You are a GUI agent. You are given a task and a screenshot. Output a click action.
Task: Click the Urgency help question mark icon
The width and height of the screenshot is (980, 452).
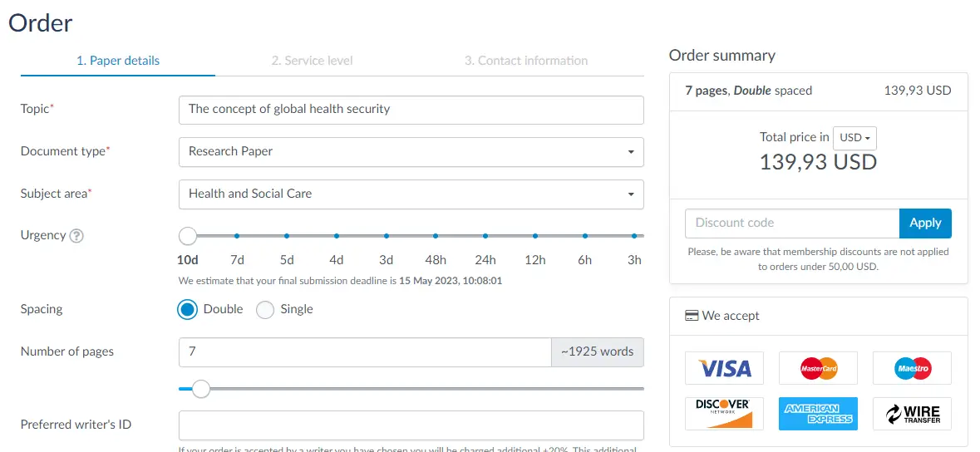[76, 236]
